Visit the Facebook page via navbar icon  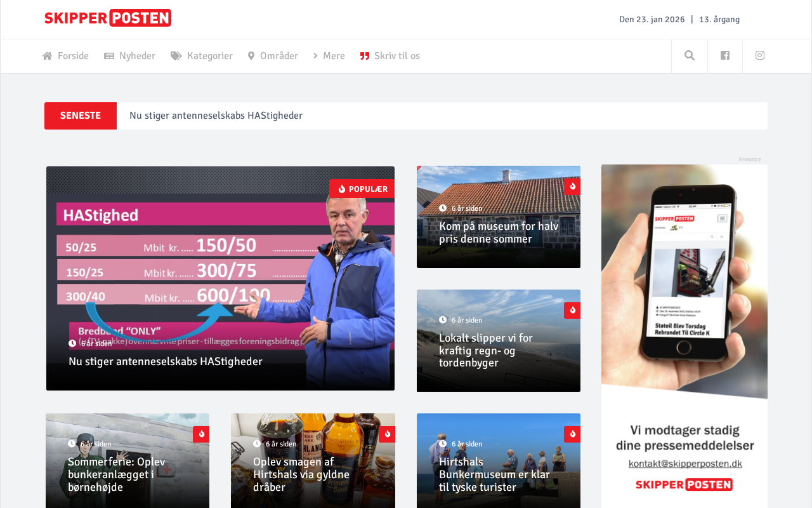point(725,56)
